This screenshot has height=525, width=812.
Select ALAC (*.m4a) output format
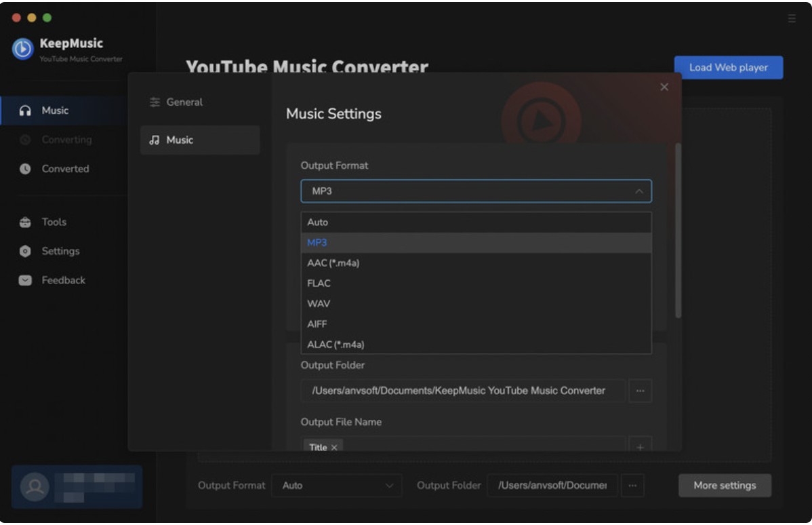pyautogui.click(x=476, y=344)
